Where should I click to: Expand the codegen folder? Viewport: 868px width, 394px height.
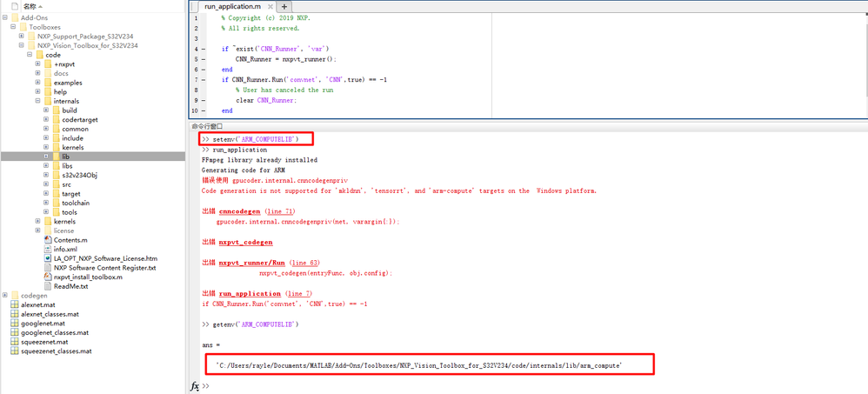click(x=5, y=296)
